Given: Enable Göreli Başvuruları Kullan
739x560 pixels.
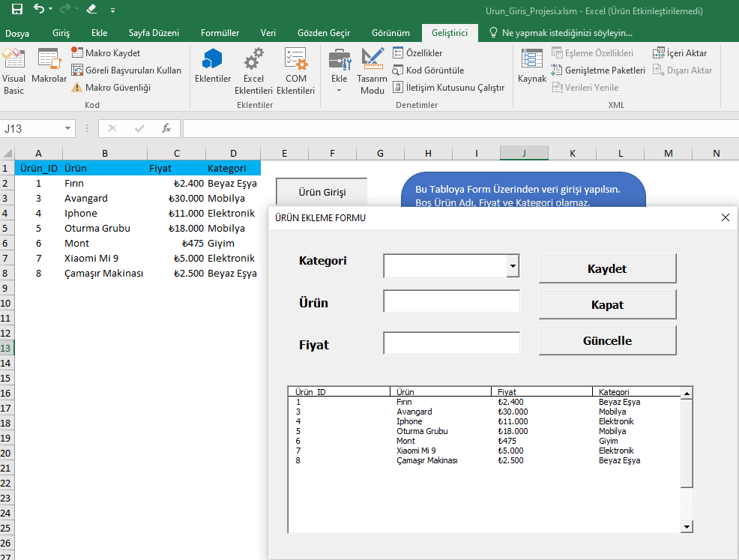Looking at the screenshot, I should [x=125, y=70].
